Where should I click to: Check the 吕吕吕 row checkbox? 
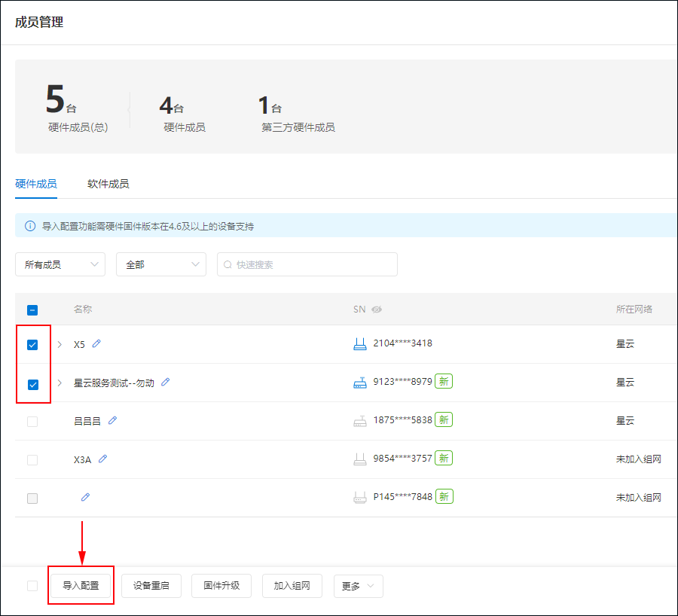click(x=32, y=422)
